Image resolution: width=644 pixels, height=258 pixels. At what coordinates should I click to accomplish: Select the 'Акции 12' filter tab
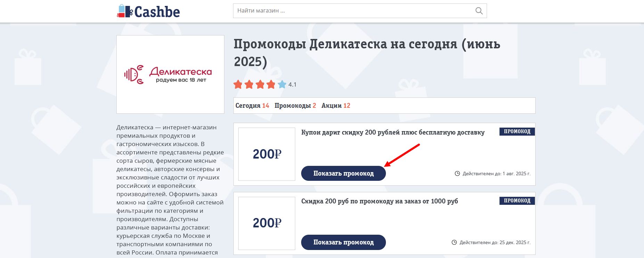coord(336,106)
